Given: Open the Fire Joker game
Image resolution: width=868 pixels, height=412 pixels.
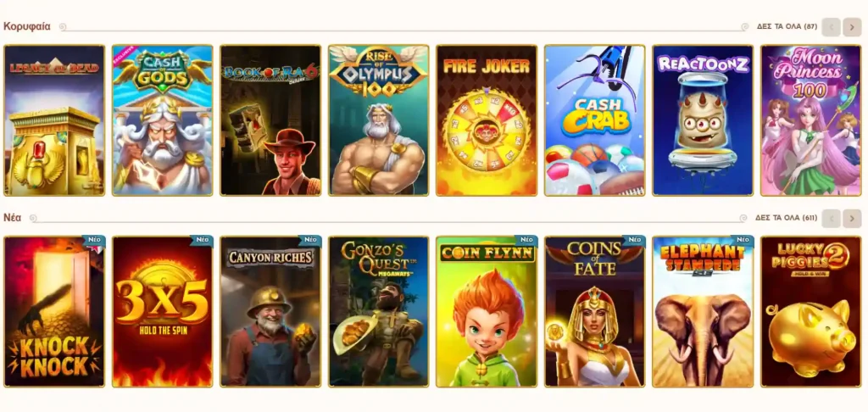Looking at the screenshot, I should coord(487,120).
